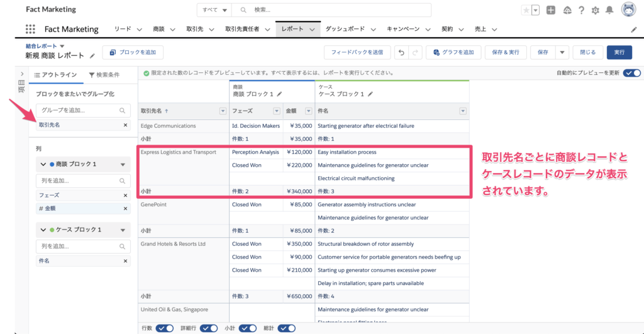This screenshot has height=334, width=644.
Task: Remove the 取引先名 group with X
Action: (x=125, y=125)
